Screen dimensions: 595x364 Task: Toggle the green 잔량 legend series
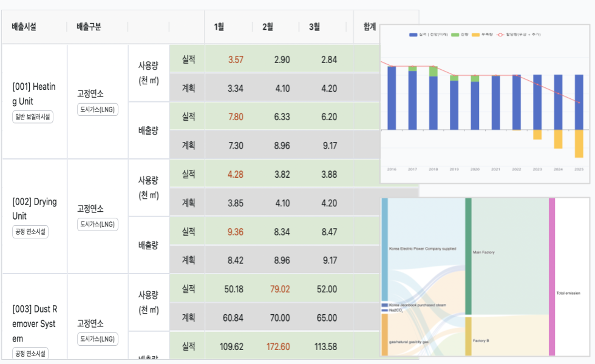tap(460, 35)
